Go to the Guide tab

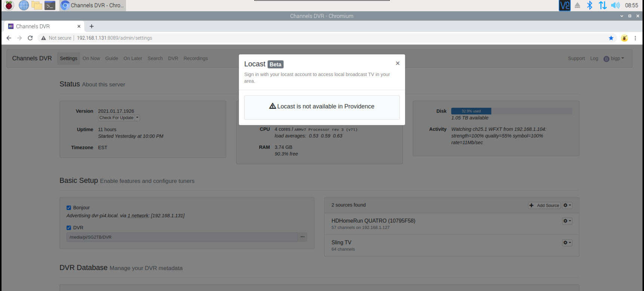click(111, 58)
